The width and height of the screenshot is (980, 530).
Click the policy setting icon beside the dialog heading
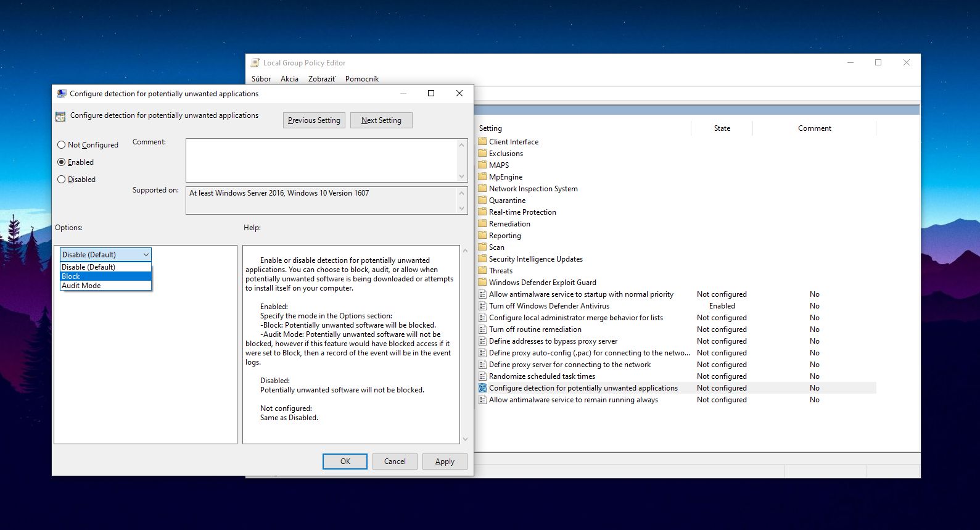click(60, 116)
